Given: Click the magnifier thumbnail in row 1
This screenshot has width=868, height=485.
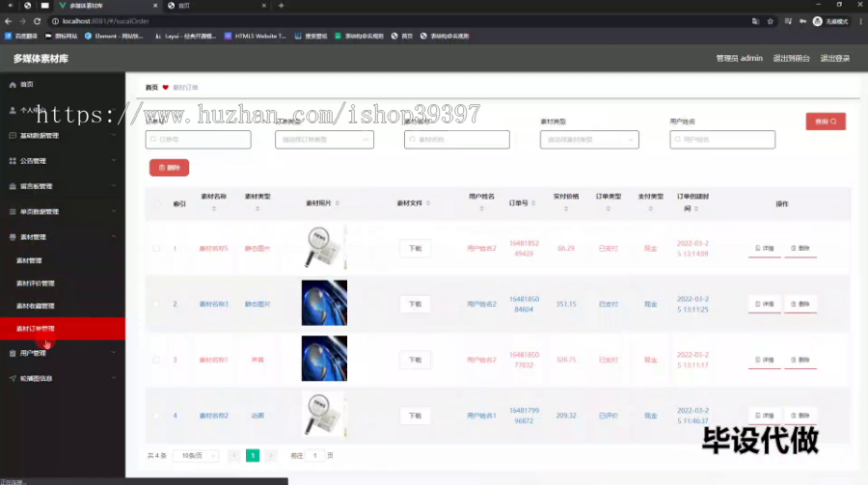Looking at the screenshot, I should coord(324,247).
